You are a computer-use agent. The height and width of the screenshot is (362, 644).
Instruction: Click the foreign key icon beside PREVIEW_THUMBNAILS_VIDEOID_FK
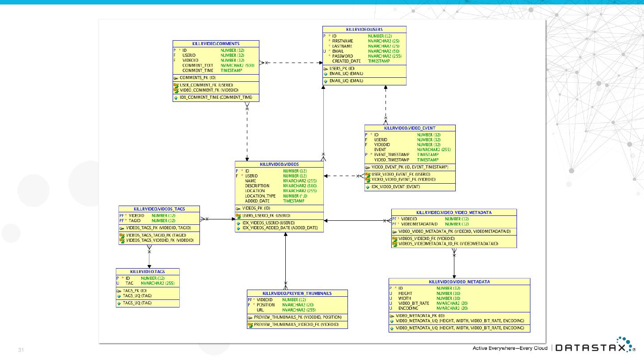[250, 324]
